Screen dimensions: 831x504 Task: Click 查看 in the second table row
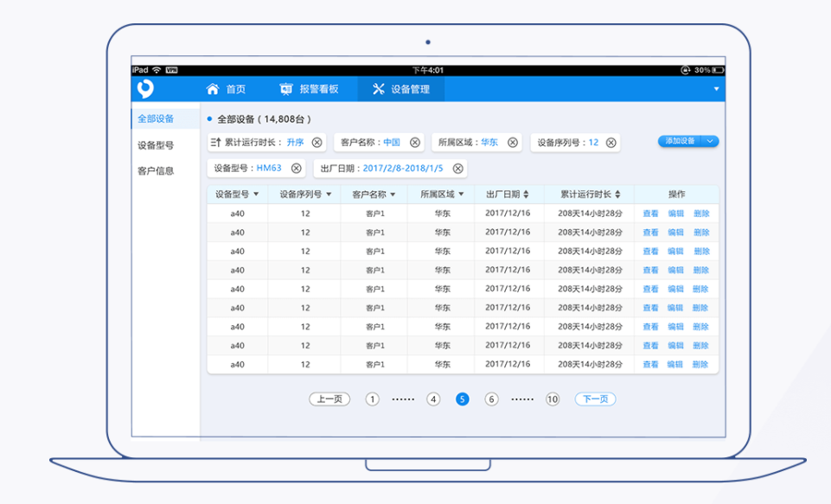click(x=650, y=233)
